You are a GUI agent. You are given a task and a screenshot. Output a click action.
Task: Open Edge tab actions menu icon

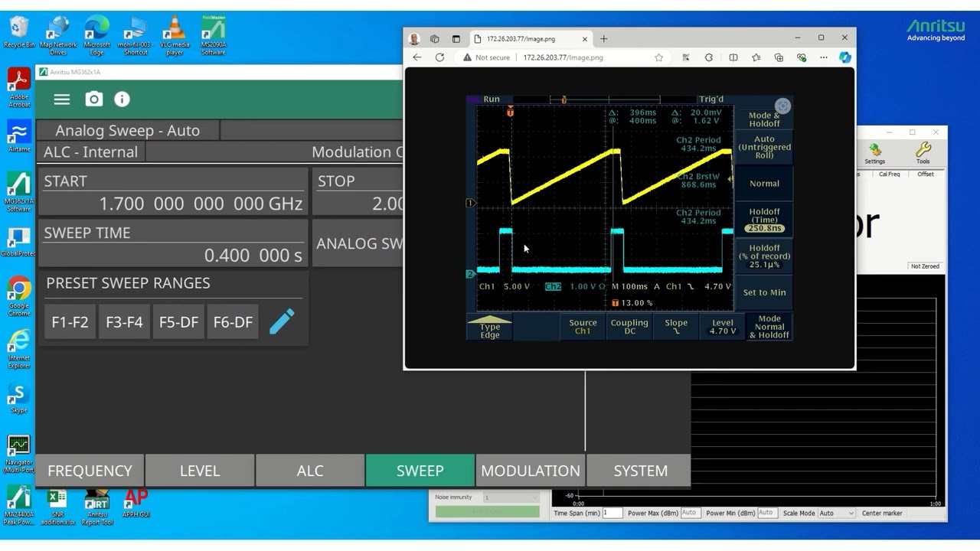456,39
